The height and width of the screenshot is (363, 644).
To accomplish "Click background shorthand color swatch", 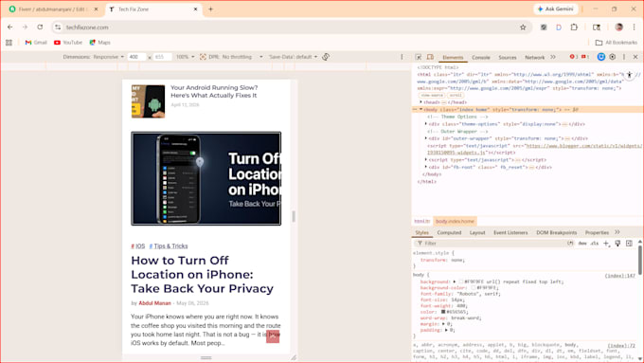I will pyautogui.click(x=461, y=282).
